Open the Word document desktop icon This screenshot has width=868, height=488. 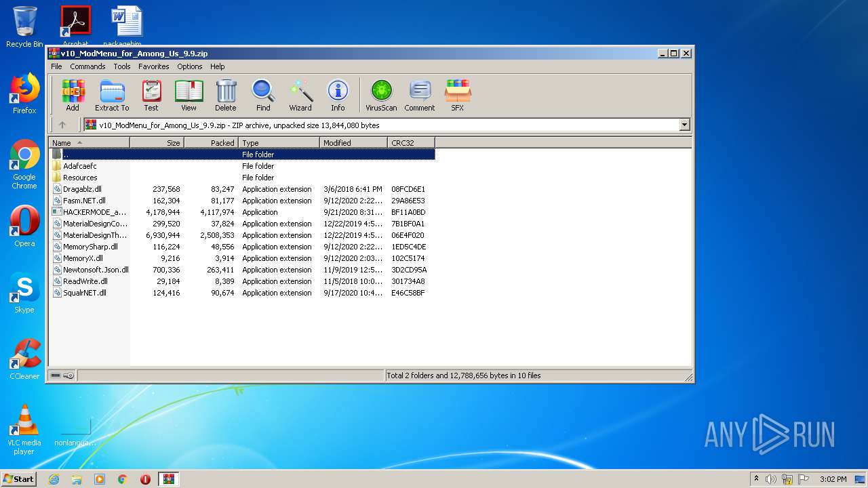[127, 26]
